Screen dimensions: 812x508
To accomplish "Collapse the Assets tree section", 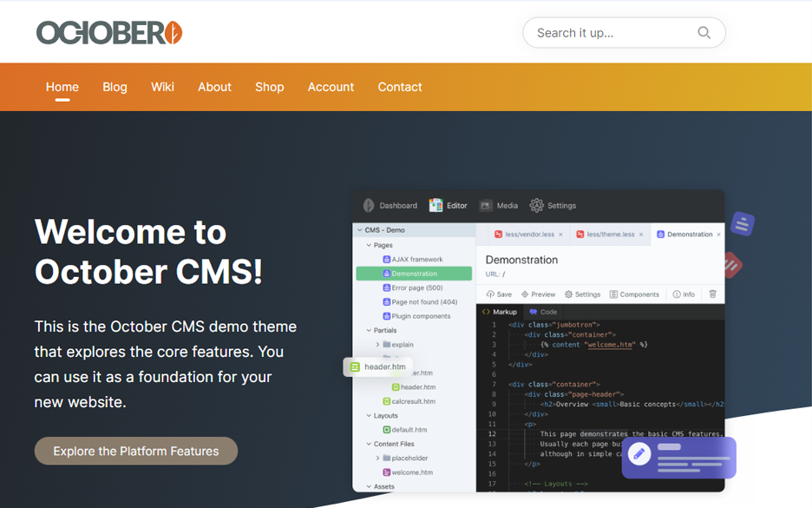I will [x=369, y=487].
